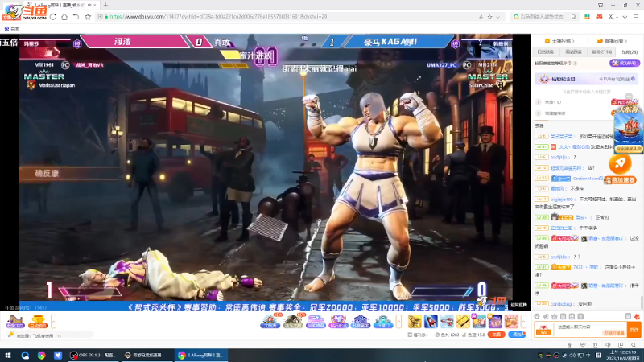Click the purple become-a-fan button

625,63
